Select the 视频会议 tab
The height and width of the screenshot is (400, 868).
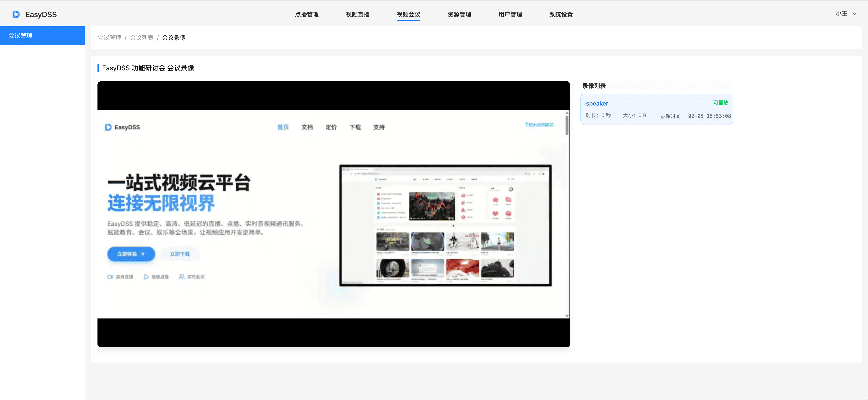(x=408, y=14)
